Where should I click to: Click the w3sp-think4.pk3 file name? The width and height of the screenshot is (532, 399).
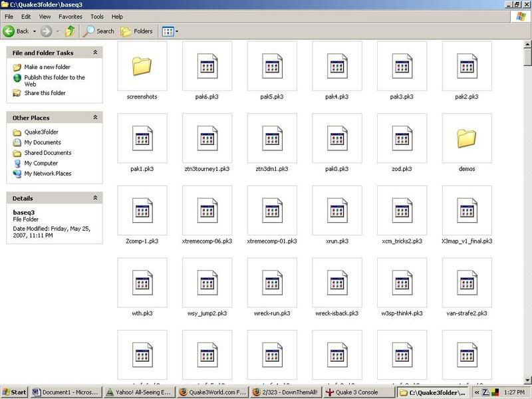402,313
